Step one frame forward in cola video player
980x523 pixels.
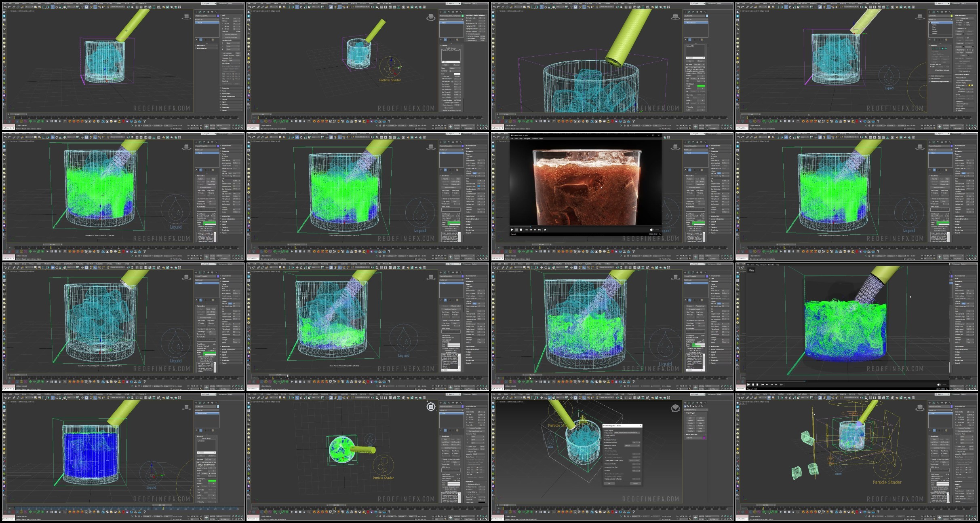(545, 230)
